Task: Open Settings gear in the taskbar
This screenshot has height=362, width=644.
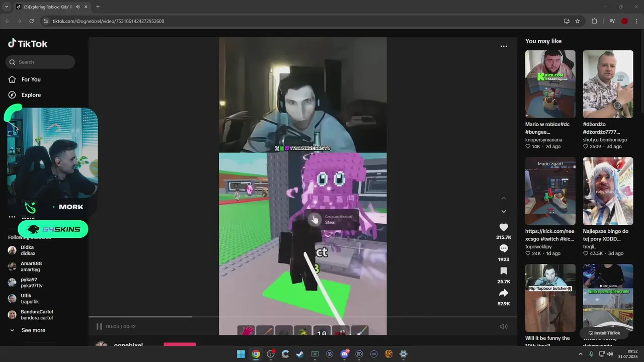Action: coord(404,354)
